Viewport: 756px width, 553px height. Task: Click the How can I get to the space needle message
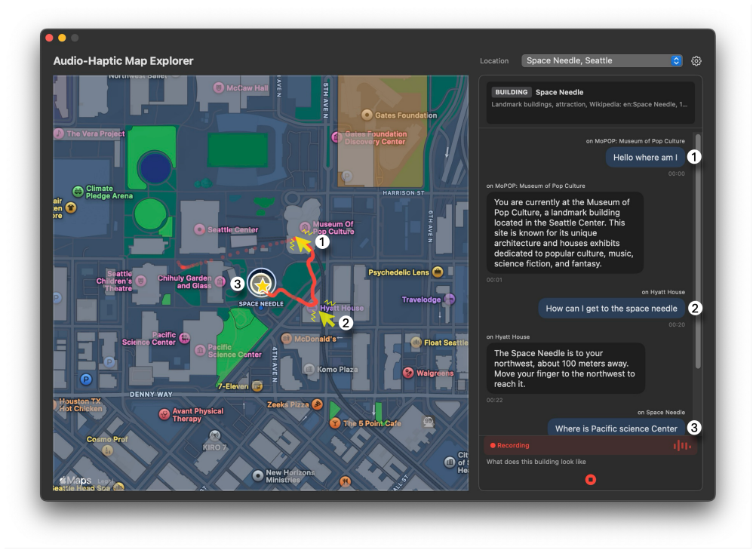(611, 308)
